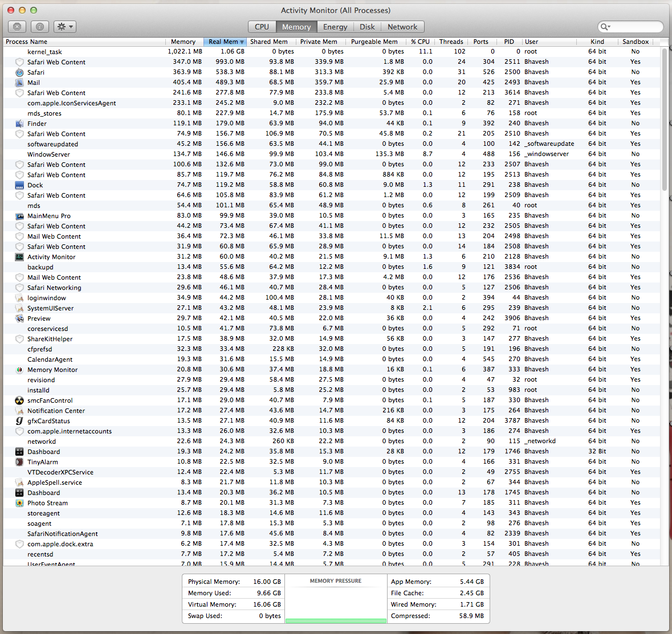Open the search magnifier dropdown
This screenshot has width=672, height=634.
605,27
